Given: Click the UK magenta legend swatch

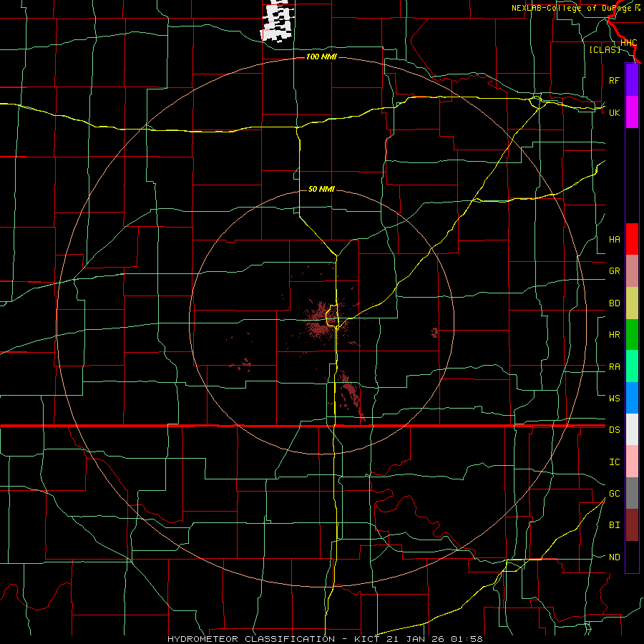Looking at the screenshot, I should (632, 112).
